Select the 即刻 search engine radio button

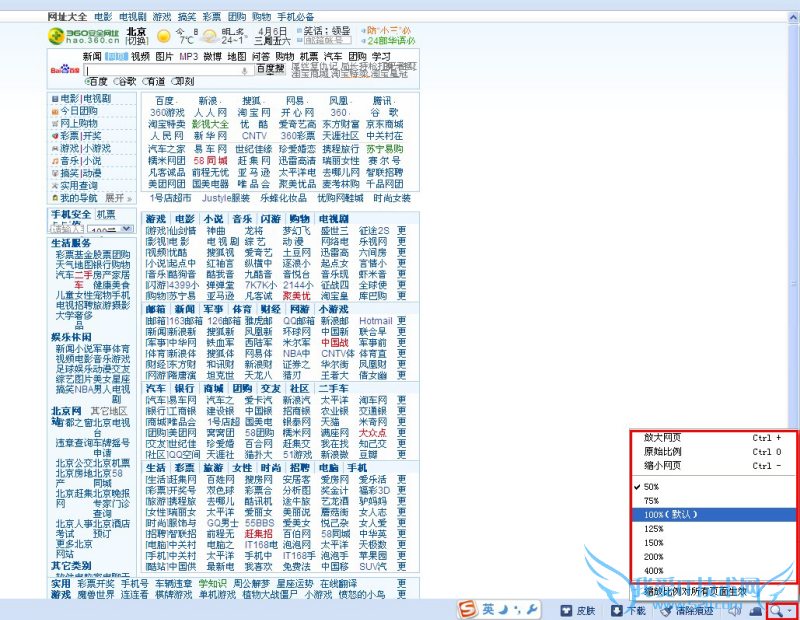(174, 82)
